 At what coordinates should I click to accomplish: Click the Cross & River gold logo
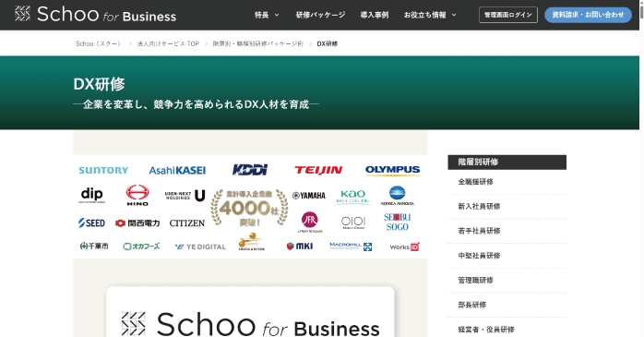pos(251,242)
